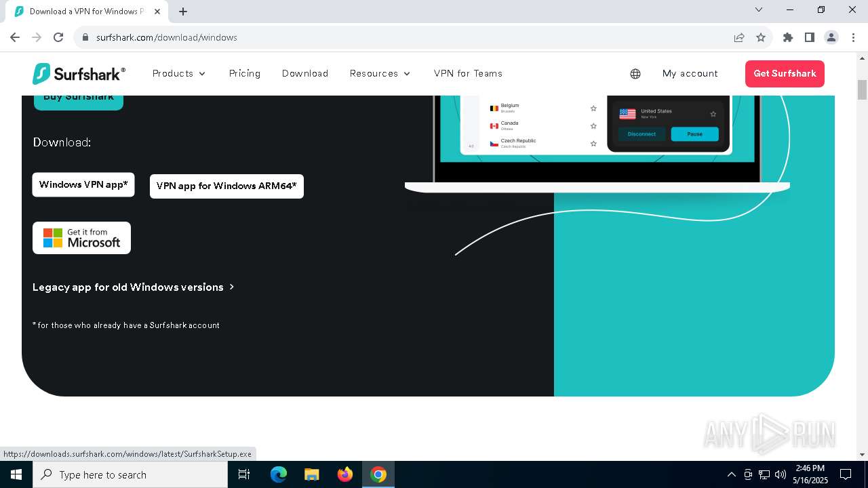
Task: Open the Pricing page
Action: (x=245, y=73)
